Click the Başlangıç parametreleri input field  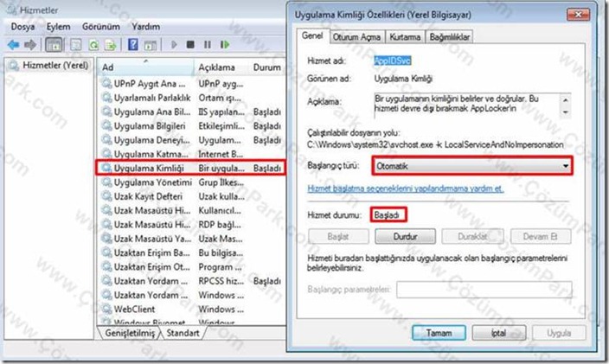[x=484, y=289]
